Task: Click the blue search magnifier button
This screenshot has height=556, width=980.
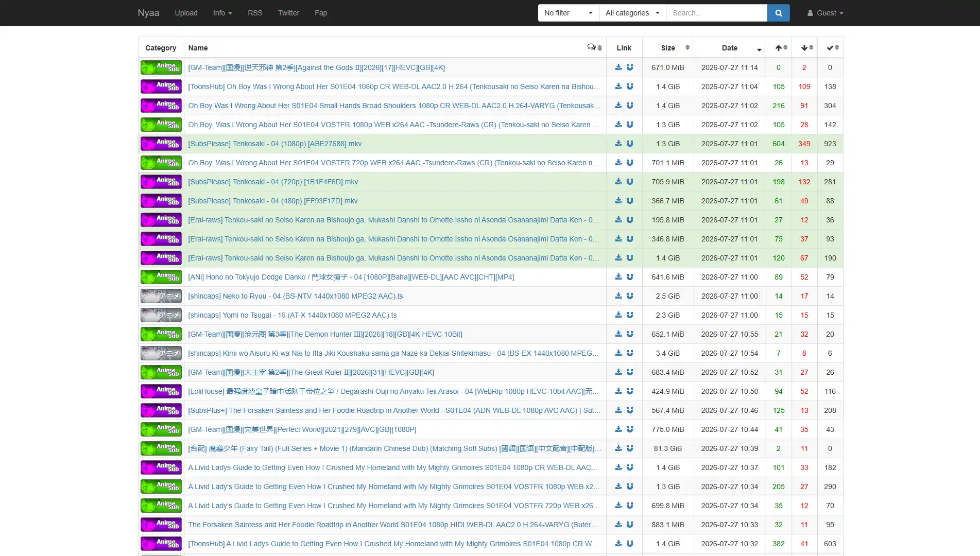Action: coord(778,13)
